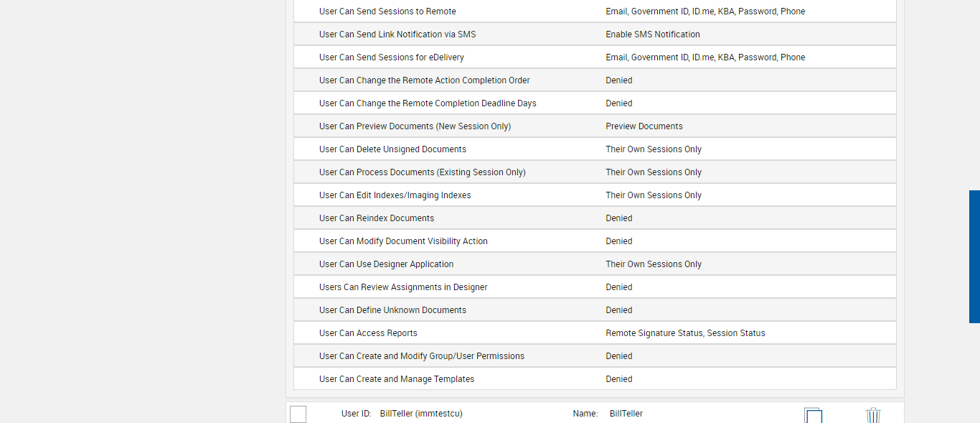The image size is (980, 423).
Task: Click Enable SMS Notification value
Action: 652,34
